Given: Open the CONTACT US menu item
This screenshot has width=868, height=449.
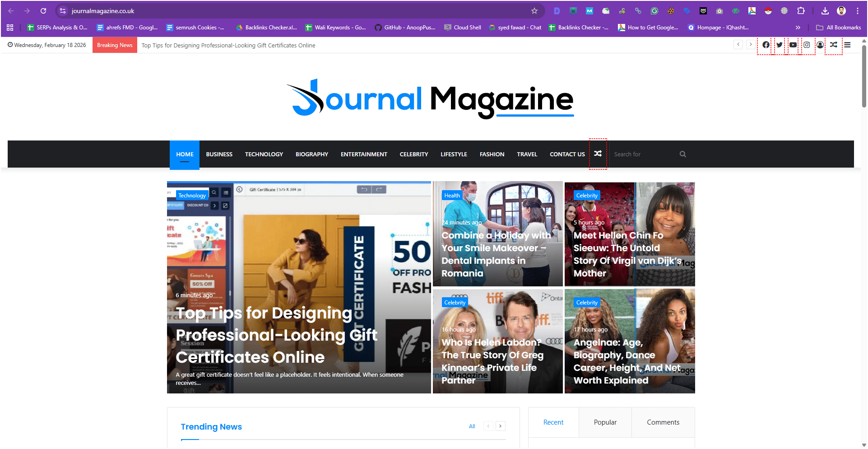Looking at the screenshot, I should pyautogui.click(x=567, y=154).
